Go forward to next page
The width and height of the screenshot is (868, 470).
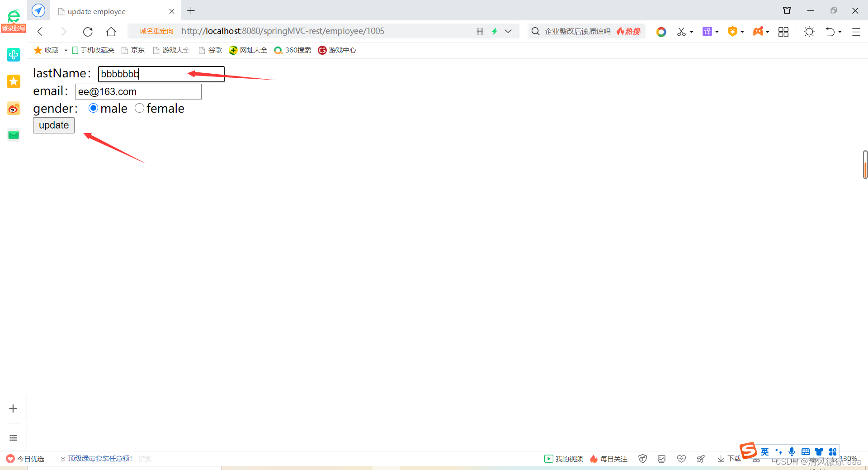pyautogui.click(x=64, y=32)
